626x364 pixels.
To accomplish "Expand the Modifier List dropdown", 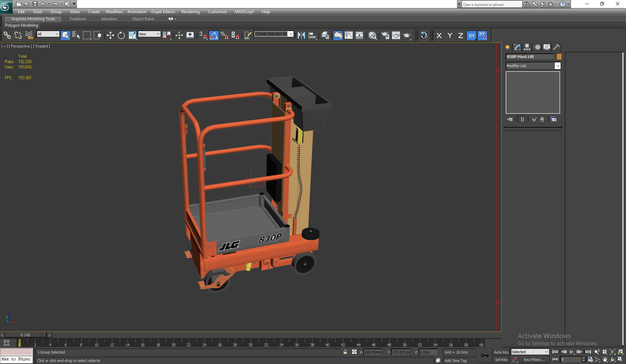I will click(x=558, y=66).
